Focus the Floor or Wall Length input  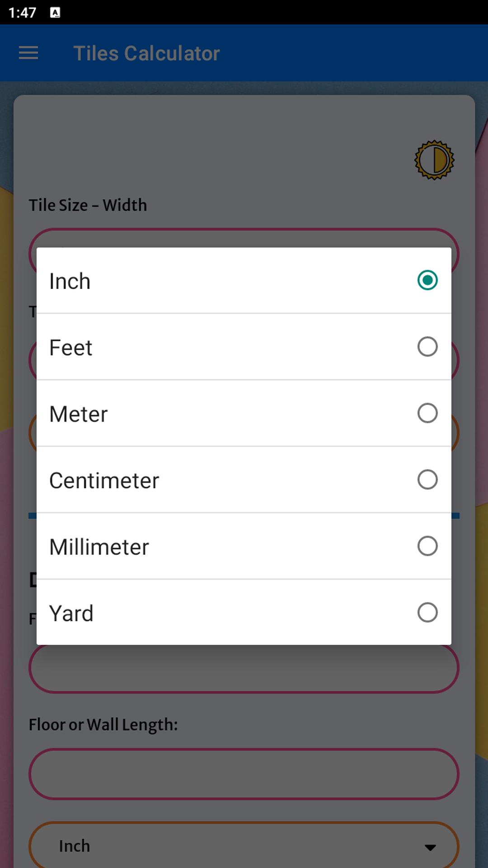[x=244, y=774]
